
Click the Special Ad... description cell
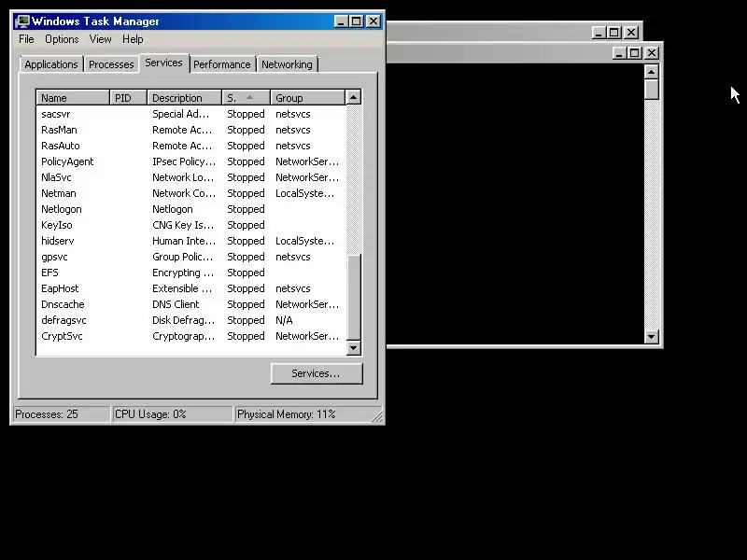[180, 114]
